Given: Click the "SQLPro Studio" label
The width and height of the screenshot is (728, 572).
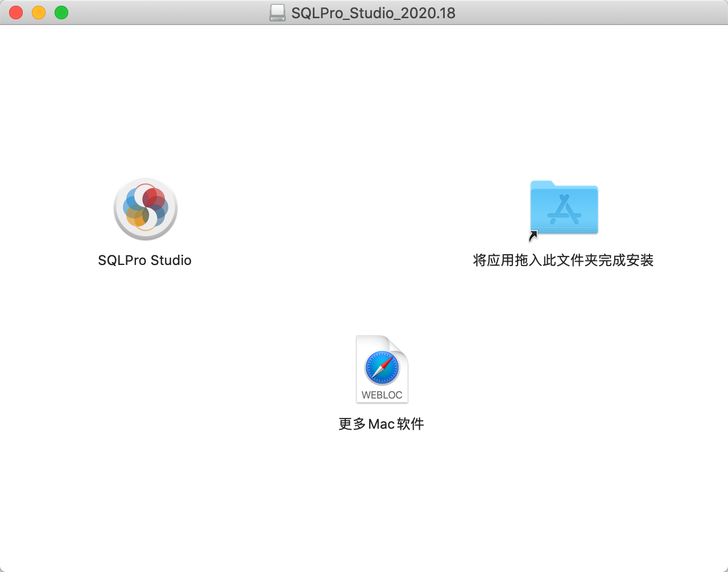Looking at the screenshot, I should (144, 260).
